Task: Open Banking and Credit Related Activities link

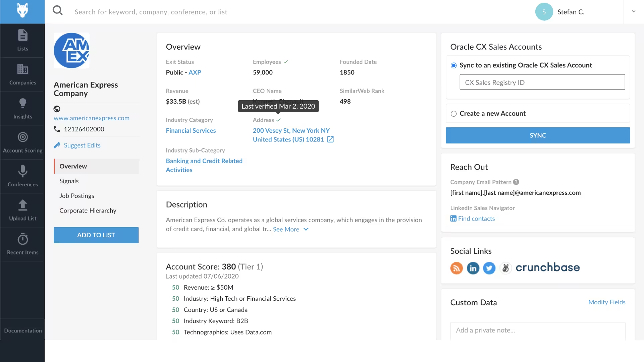Action: coord(204,165)
